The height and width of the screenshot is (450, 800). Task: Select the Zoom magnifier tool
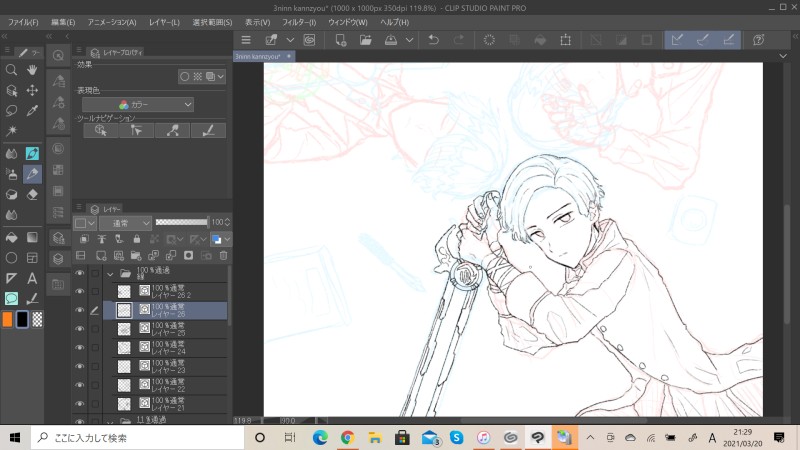pyautogui.click(x=11, y=70)
